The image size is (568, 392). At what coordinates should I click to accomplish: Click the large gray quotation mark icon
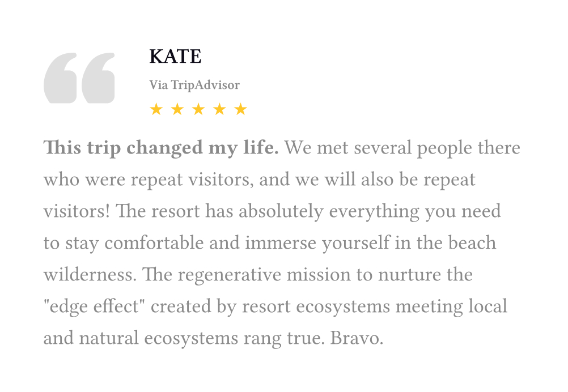click(x=79, y=78)
